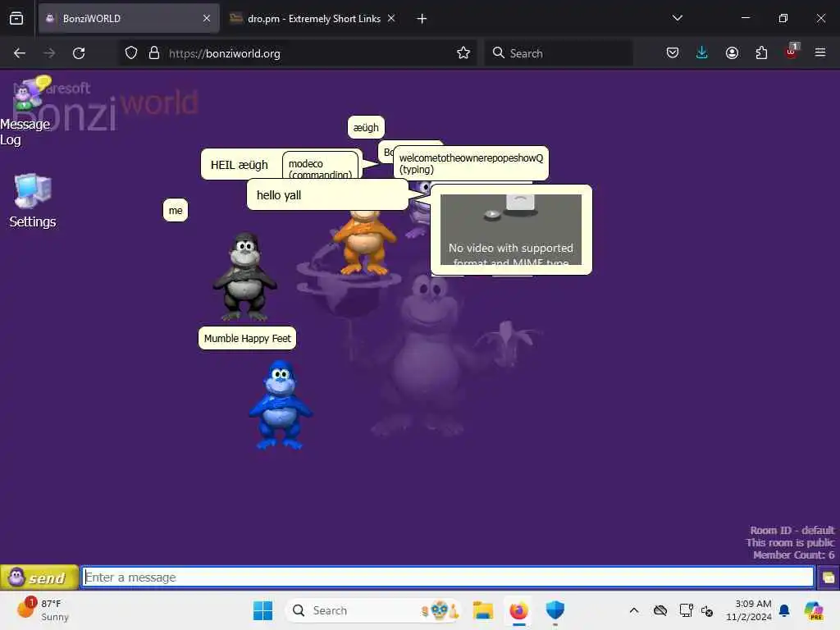
Task: Switch to the BonziWORLD tab
Action: [129, 18]
